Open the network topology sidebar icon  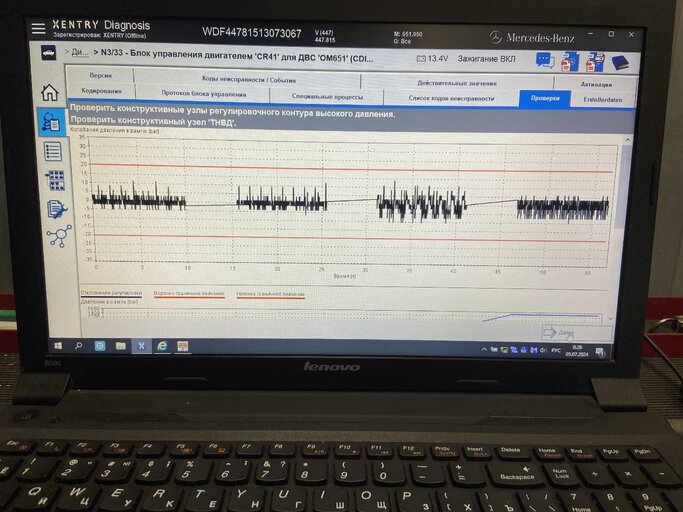59,236
